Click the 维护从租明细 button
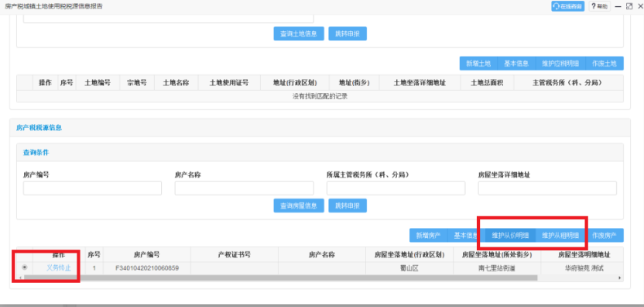The image size is (644, 307). coord(560,236)
